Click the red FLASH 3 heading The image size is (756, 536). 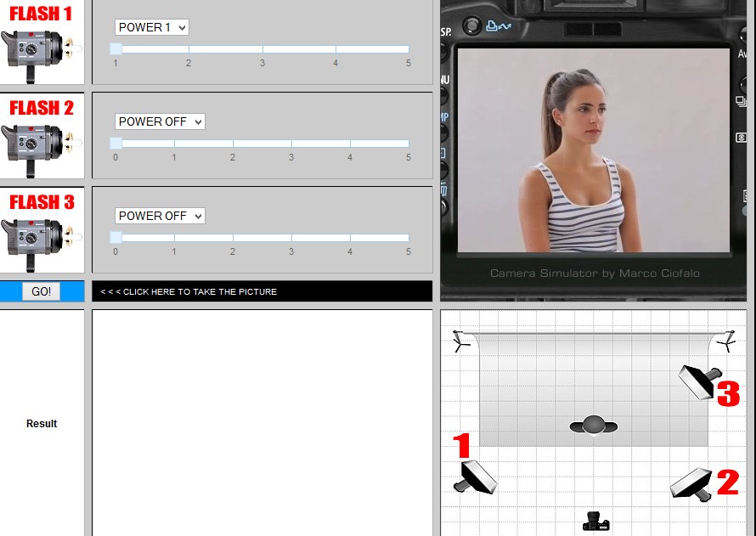(42, 202)
